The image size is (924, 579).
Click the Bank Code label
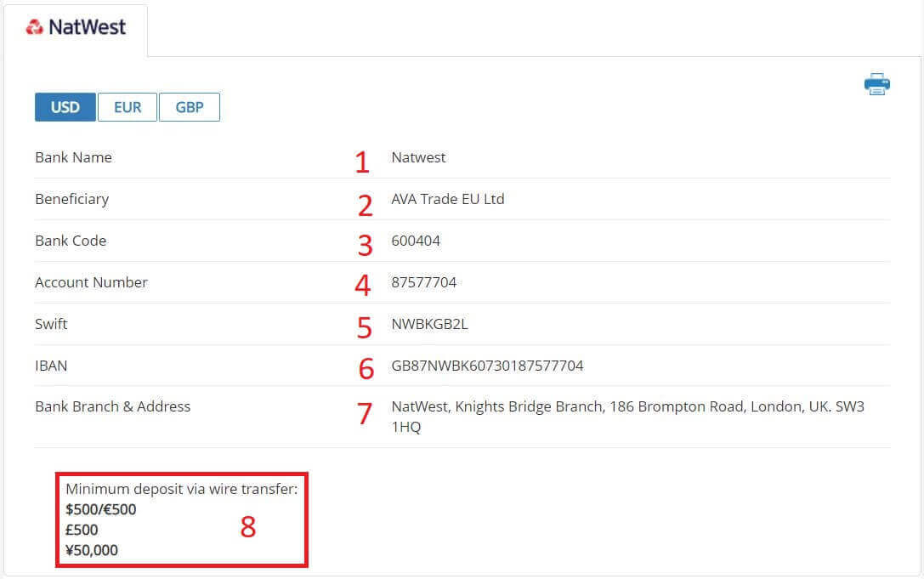click(x=71, y=241)
